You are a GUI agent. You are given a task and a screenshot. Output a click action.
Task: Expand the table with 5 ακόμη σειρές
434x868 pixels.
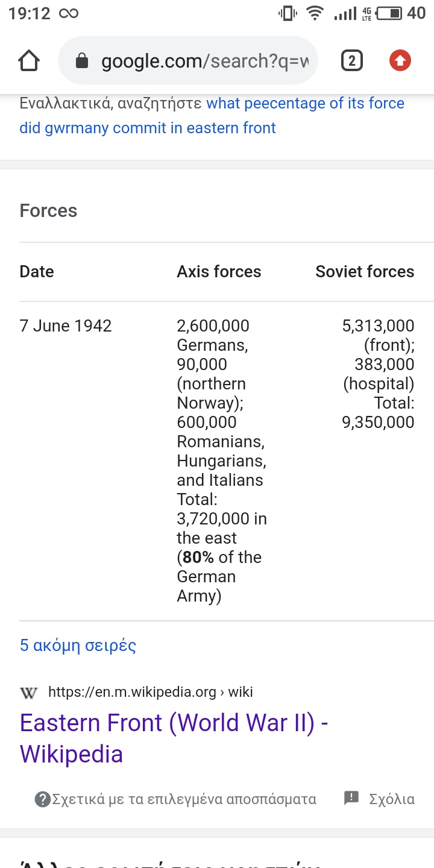point(78,646)
